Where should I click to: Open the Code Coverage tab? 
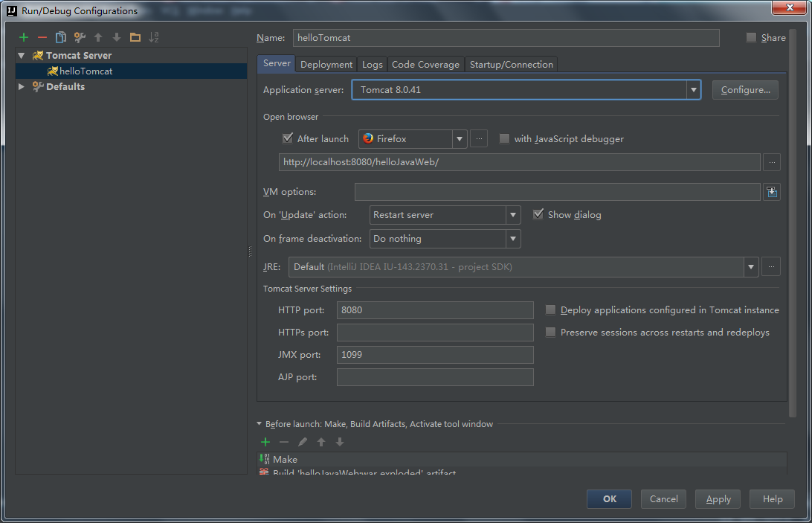pyautogui.click(x=425, y=64)
